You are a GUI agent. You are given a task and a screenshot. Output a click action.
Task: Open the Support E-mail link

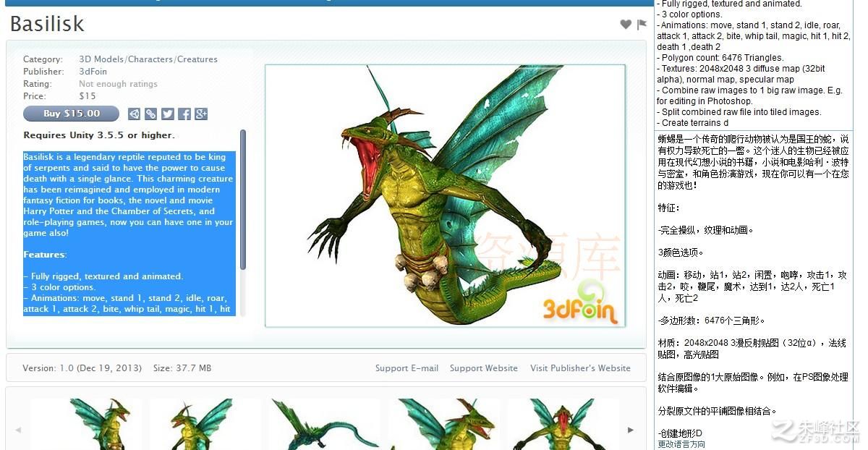(407, 368)
